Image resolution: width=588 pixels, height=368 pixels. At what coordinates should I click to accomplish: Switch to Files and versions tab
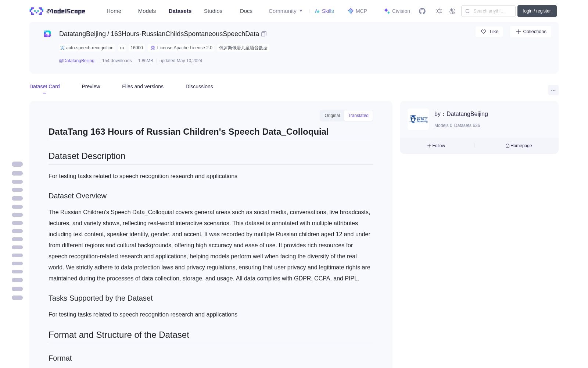[x=143, y=86]
